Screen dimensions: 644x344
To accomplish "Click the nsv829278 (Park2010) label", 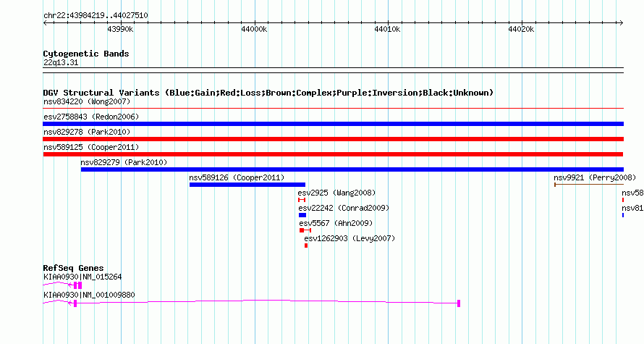I will tap(87, 132).
